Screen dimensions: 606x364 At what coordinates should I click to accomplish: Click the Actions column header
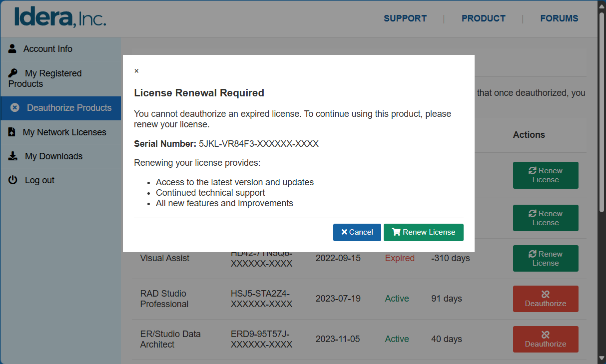point(529,135)
